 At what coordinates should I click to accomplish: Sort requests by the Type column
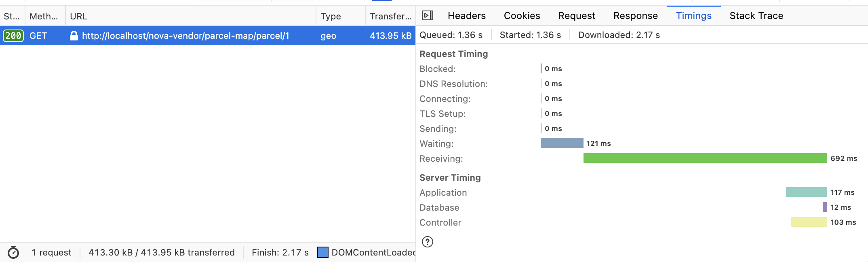click(331, 16)
